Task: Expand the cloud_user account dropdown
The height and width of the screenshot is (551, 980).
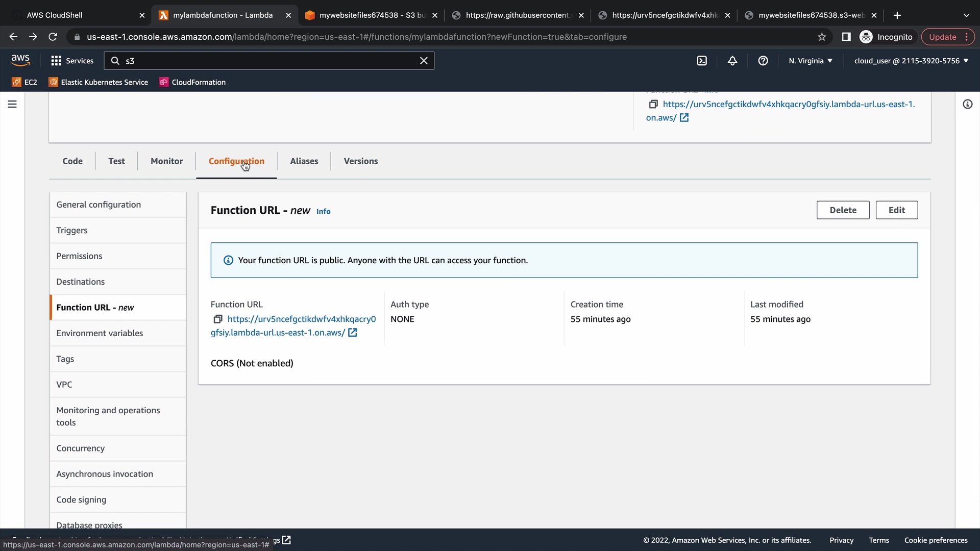Action: [911, 61]
